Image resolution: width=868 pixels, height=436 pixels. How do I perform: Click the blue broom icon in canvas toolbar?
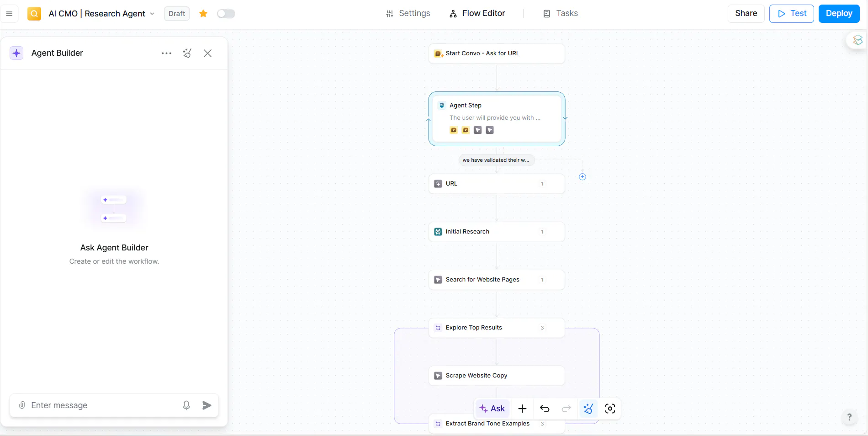(588, 409)
